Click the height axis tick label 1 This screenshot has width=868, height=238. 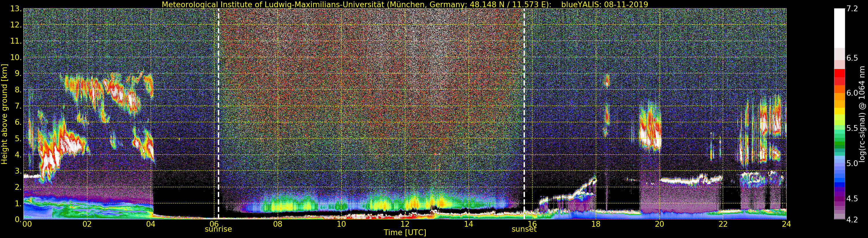tap(19, 203)
